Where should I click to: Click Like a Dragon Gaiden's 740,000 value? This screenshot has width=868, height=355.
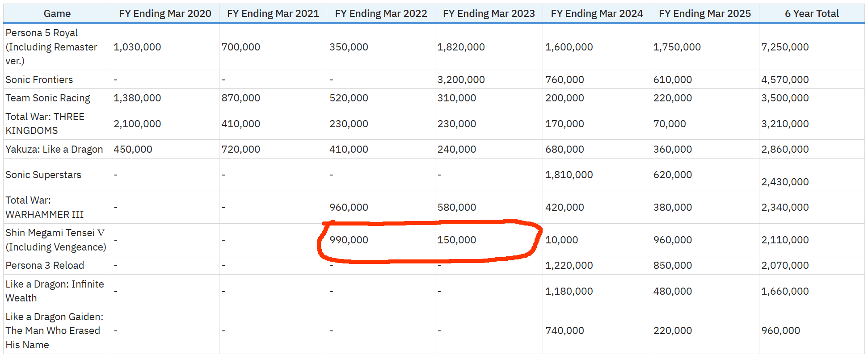pyautogui.click(x=565, y=330)
